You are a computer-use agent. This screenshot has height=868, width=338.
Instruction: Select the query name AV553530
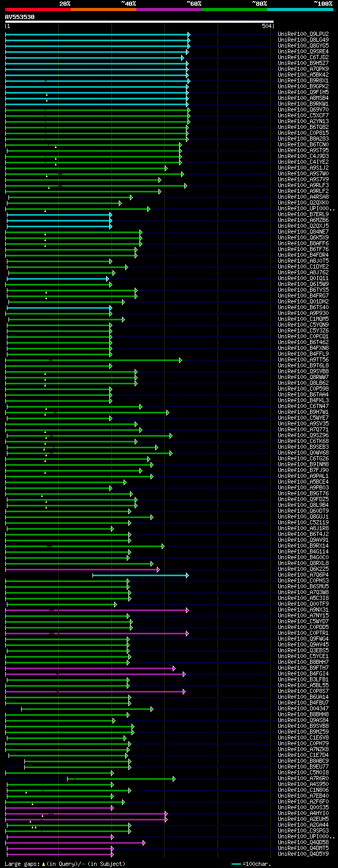point(20,17)
